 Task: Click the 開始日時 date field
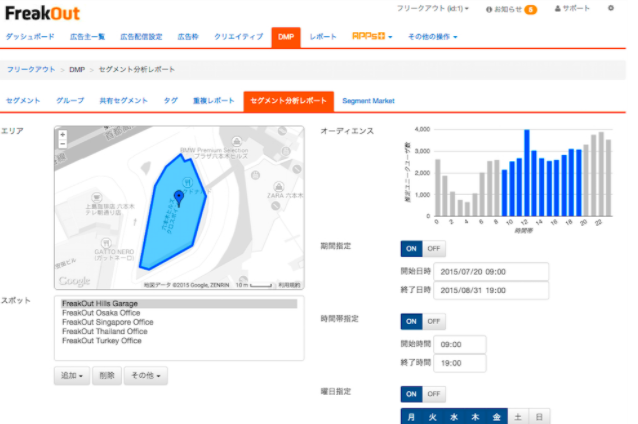491,272
